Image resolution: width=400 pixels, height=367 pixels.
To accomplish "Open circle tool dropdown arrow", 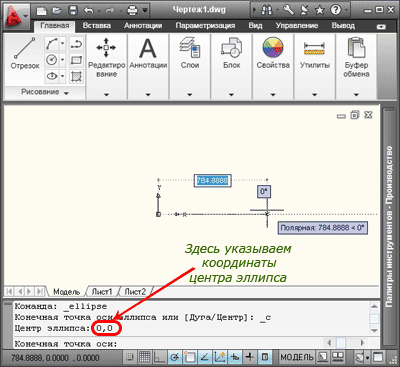I will pos(63,60).
